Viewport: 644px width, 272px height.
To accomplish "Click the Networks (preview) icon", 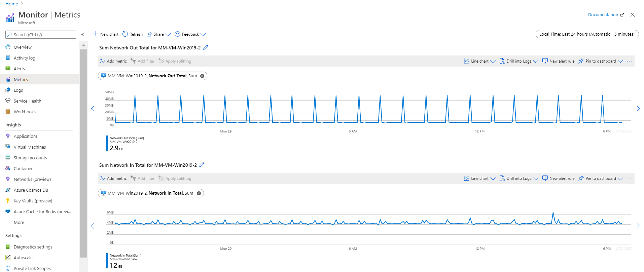I will pos(8,179).
